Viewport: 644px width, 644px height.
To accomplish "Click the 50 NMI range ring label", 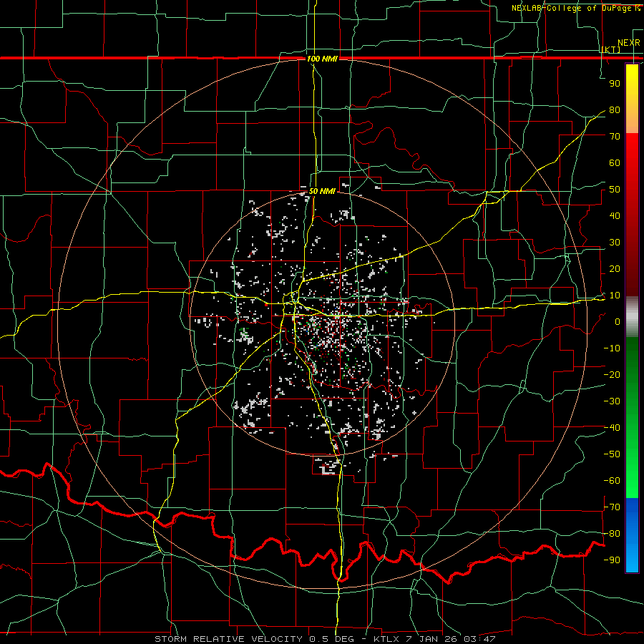I will click(x=322, y=191).
